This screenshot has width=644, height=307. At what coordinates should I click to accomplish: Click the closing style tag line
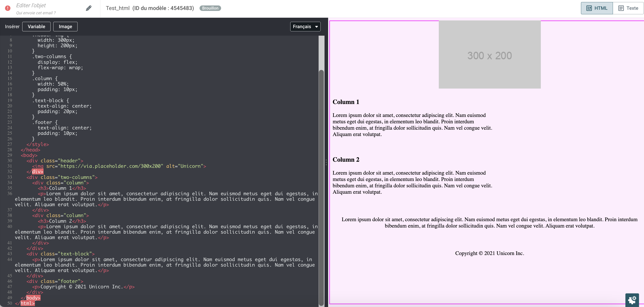point(38,144)
